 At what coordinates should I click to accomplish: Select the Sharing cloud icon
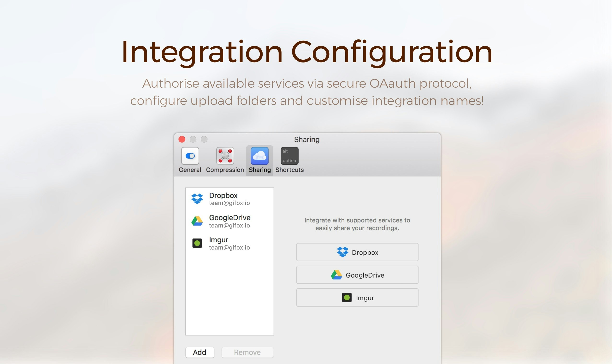[259, 156]
